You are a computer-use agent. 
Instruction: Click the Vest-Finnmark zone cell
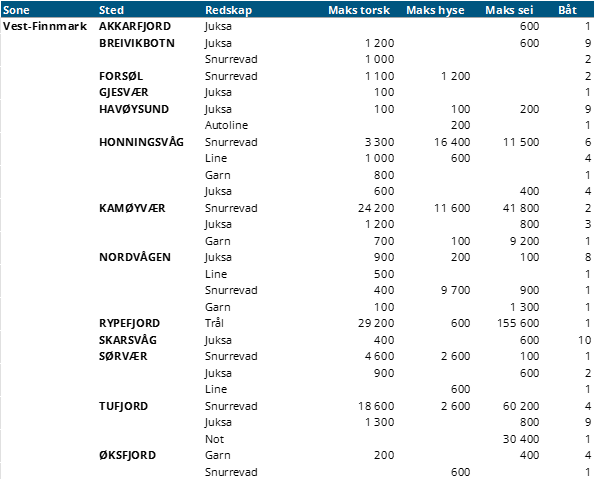45,26
